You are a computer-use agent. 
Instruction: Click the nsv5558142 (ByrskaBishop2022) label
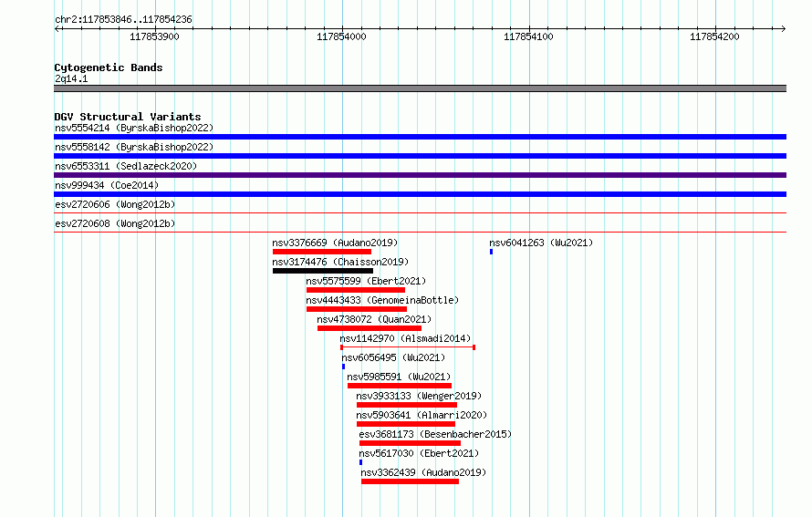[x=134, y=147]
